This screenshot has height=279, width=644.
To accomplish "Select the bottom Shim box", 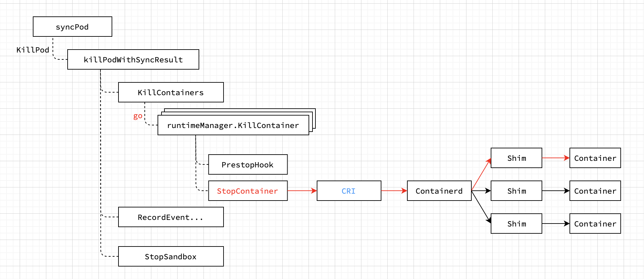I will (516, 224).
